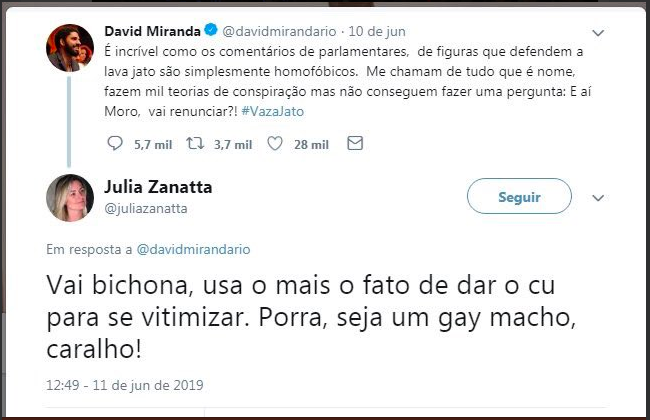The width and height of the screenshot is (650, 420).
Task: Click the 12:49 - 11 de jun de 2019 timestamp
Action: 124,381
